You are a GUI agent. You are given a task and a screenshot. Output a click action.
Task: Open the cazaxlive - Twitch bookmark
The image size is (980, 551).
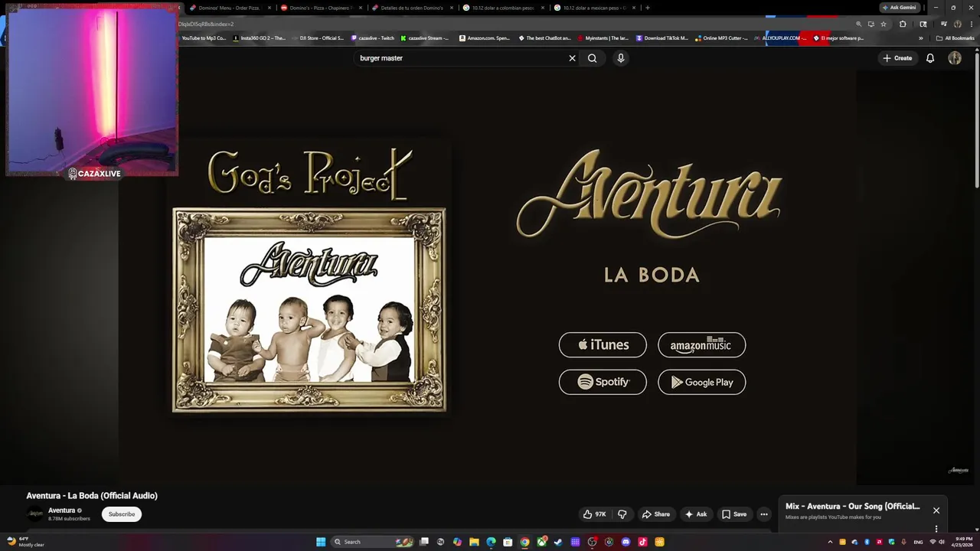coord(373,38)
